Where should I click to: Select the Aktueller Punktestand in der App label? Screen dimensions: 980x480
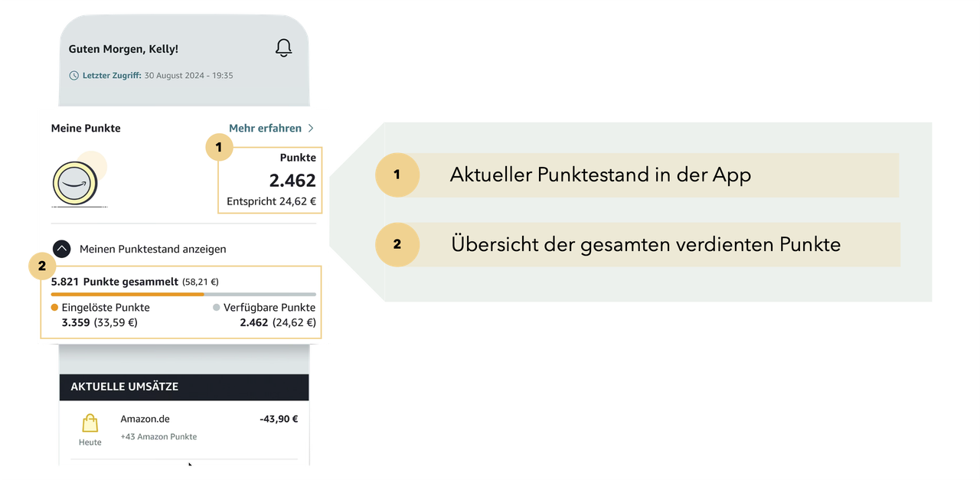(x=600, y=175)
